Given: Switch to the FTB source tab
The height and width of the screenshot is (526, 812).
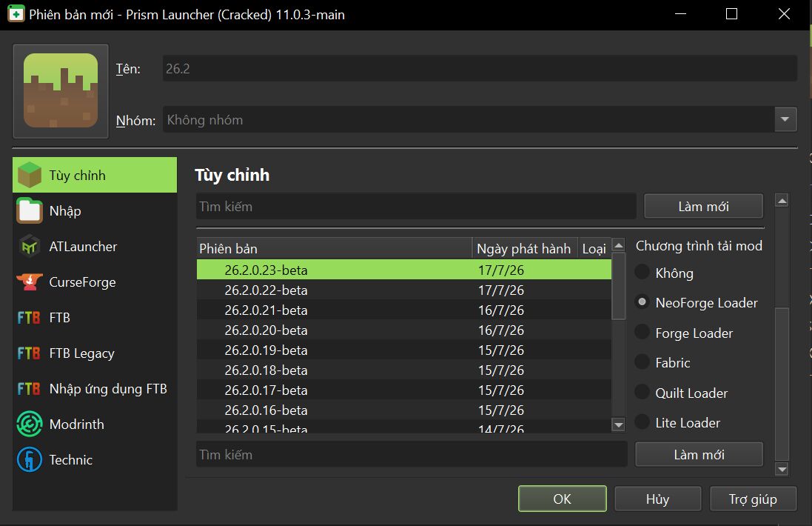Looking at the screenshot, I should [95, 318].
